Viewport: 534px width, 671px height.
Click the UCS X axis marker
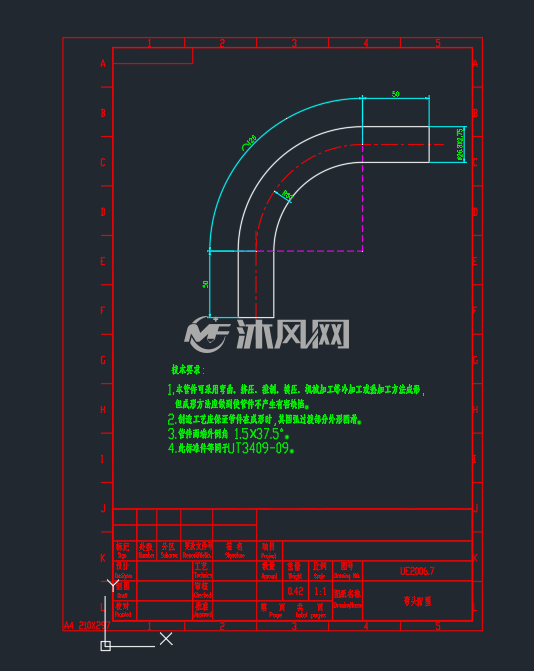point(166,638)
